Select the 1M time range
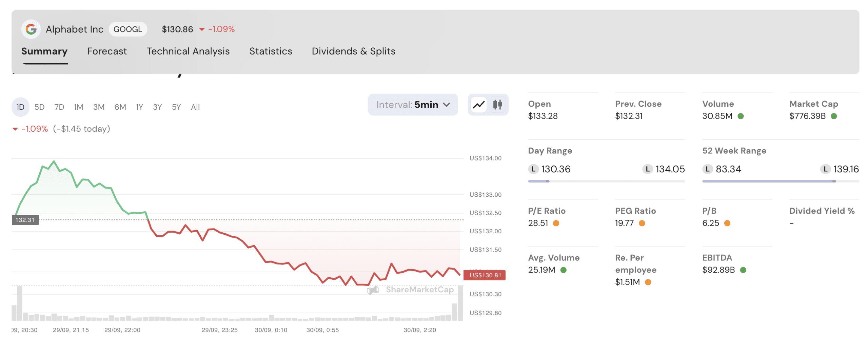 pyautogui.click(x=78, y=107)
